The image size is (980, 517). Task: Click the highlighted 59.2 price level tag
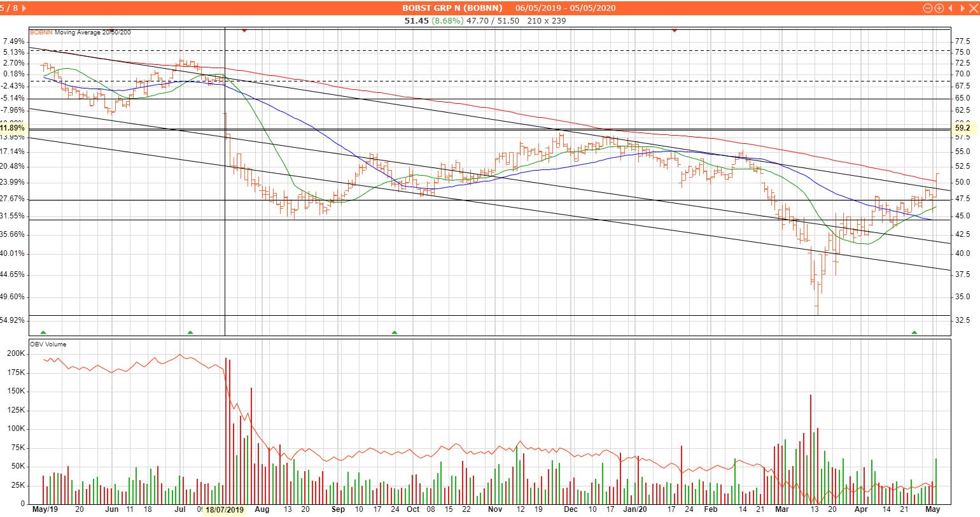(962, 128)
